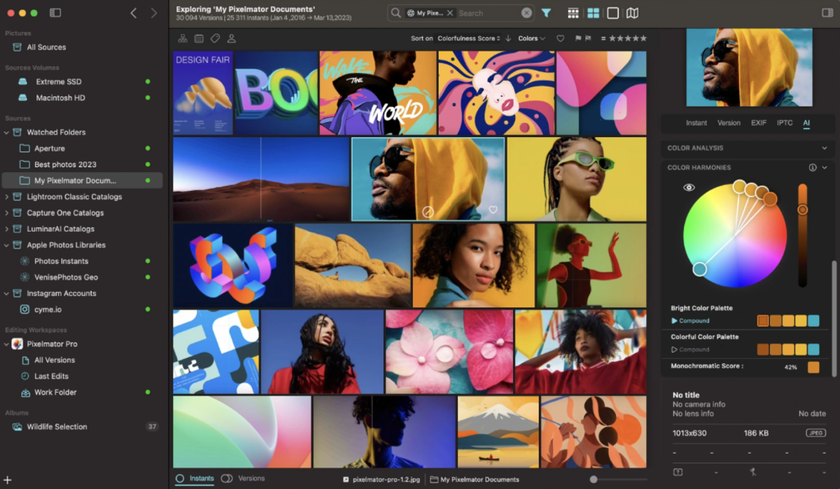Viewport: 840px width, 489px height.
Task: Switch to single image viewer mode
Action: pos(613,13)
